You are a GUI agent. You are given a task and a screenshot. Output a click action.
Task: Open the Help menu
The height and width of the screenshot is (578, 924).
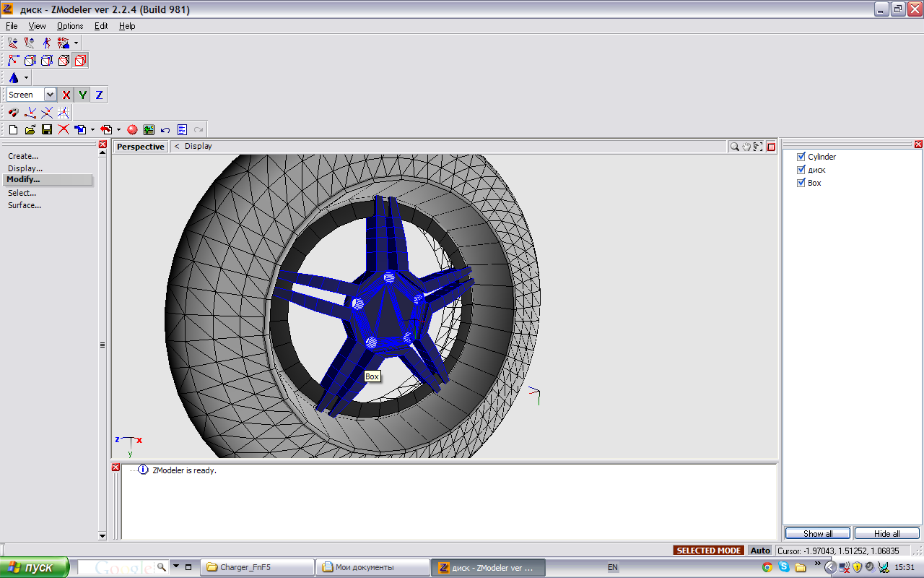[127, 26]
